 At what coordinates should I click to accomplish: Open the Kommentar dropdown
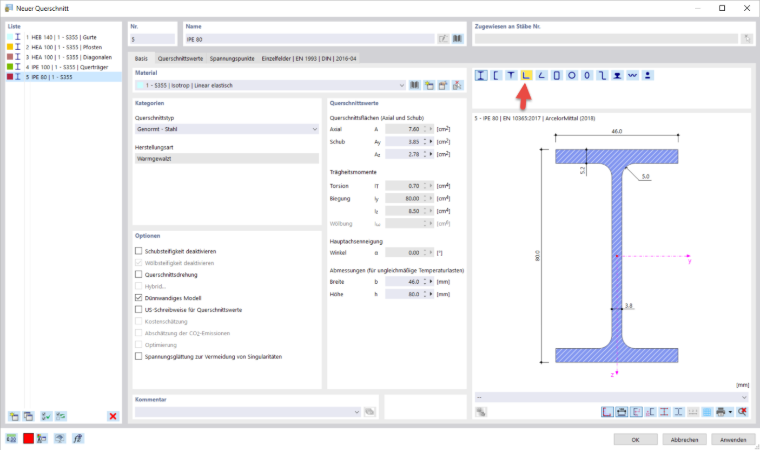[248, 412]
